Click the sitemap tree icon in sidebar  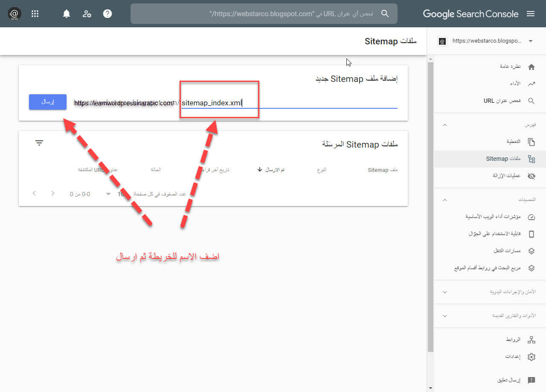[x=531, y=159]
